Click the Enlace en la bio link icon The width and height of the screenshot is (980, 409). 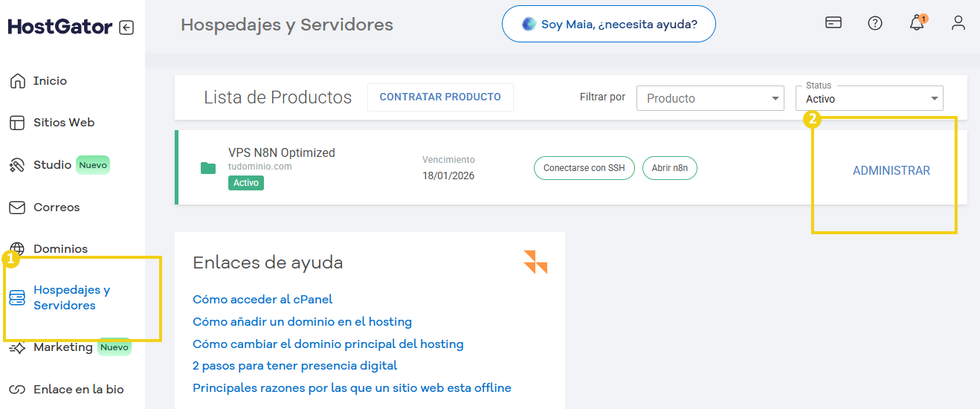point(17,390)
